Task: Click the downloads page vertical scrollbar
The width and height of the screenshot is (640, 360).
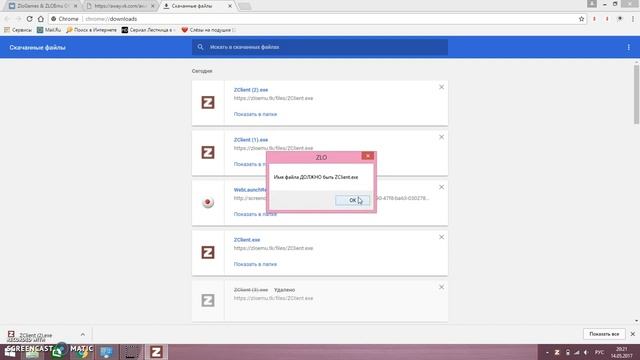Action: click(636, 94)
